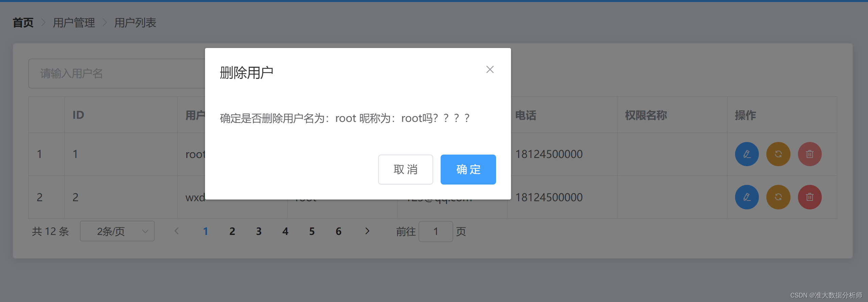Click 共 12 条 total count text
Viewport: 868px width, 302px height.
[x=50, y=232]
